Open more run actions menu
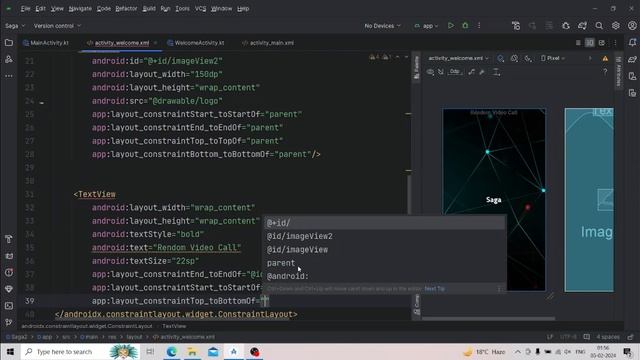The image size is (640, 360). tap(479, 26)
